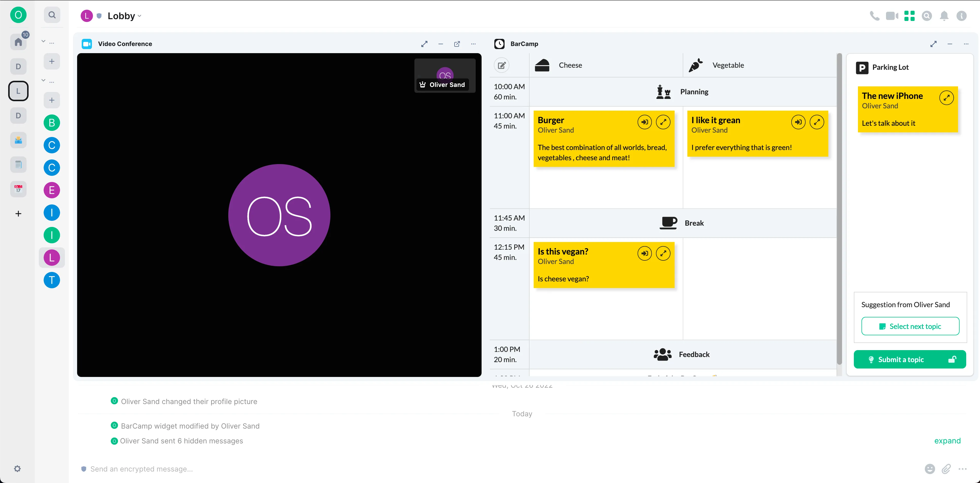
Task: Go to Home with 10 notifications
Action: (18, 42)
